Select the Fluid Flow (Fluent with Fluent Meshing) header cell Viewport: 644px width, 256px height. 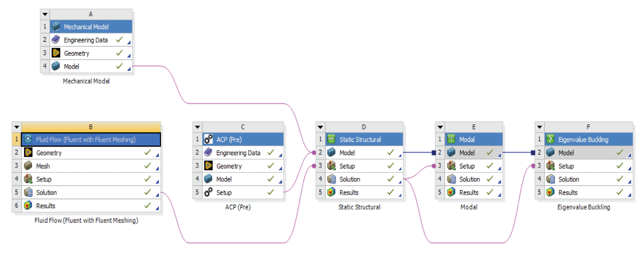tap(91, 140)
